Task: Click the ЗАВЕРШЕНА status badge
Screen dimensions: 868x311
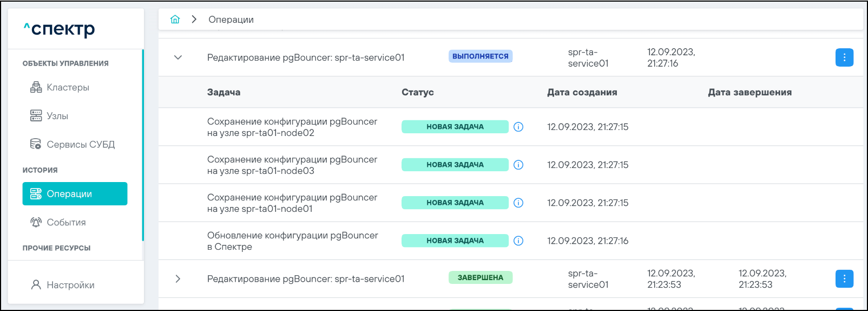Action: pyautogui.click(x=480, y=277)
